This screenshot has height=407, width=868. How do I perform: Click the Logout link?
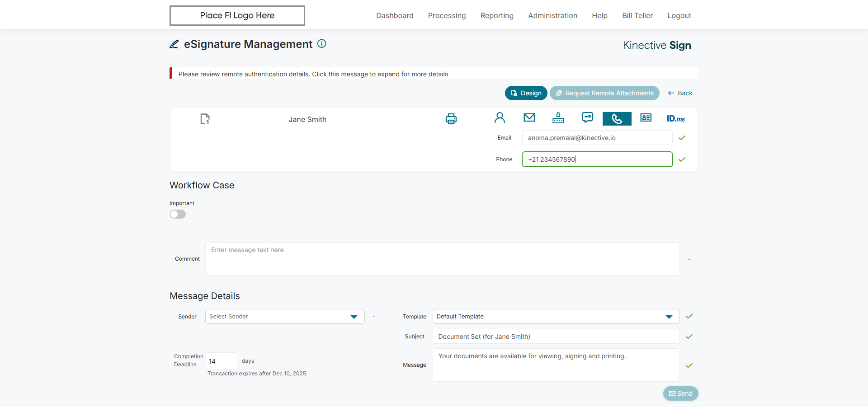(679, 16)
